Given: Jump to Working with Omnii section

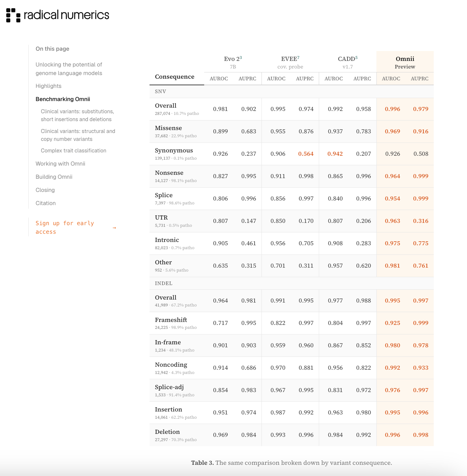Looking at the screenshot, I should 60,164.
